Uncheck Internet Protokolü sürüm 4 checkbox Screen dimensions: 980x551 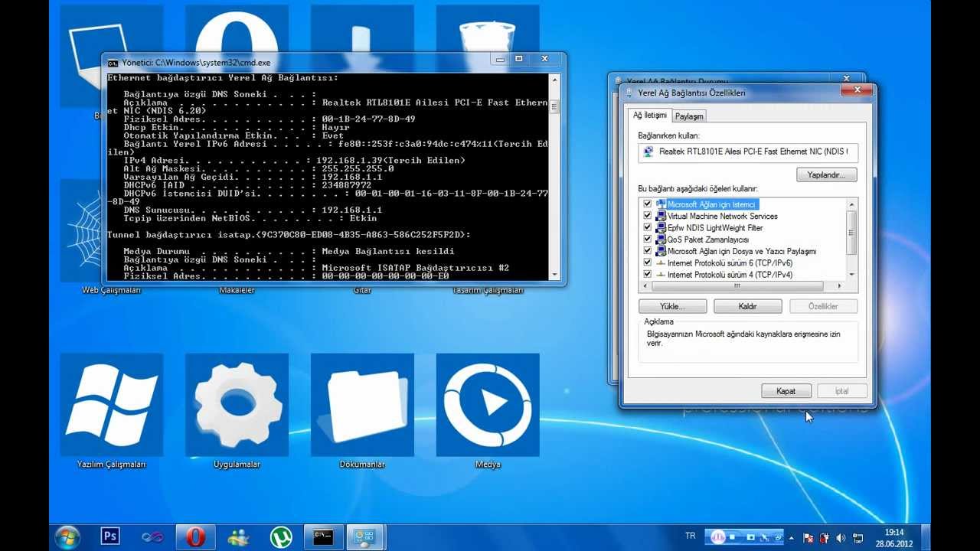click(648, 275)
